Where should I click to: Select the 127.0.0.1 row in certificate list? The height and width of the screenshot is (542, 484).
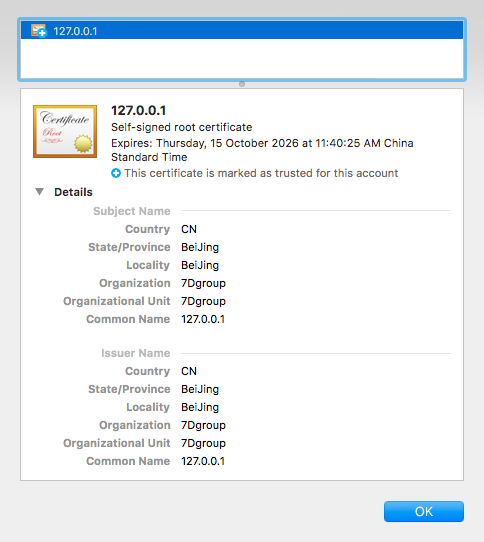click(x=242, y=30)
